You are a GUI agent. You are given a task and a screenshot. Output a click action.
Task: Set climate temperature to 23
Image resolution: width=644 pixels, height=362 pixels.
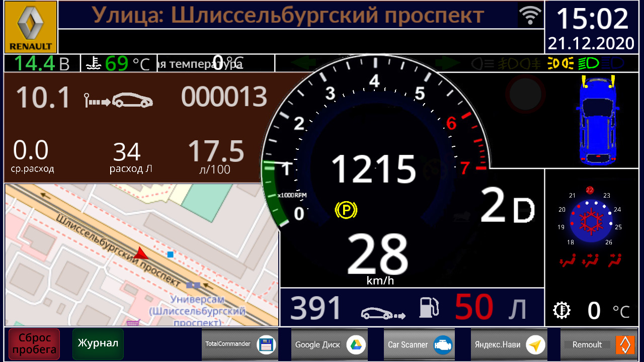[607, 196]
